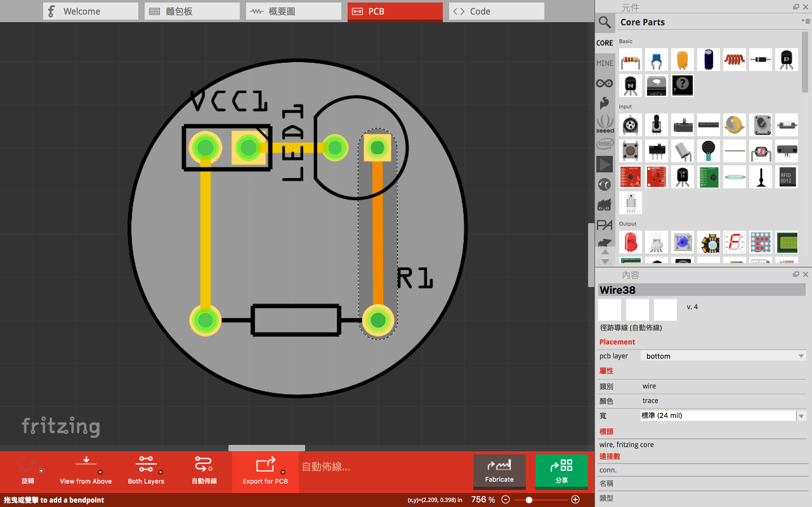Viewport: 812px width, 507px height.
Task: Click the green Share button
Action: pos(561,471)
